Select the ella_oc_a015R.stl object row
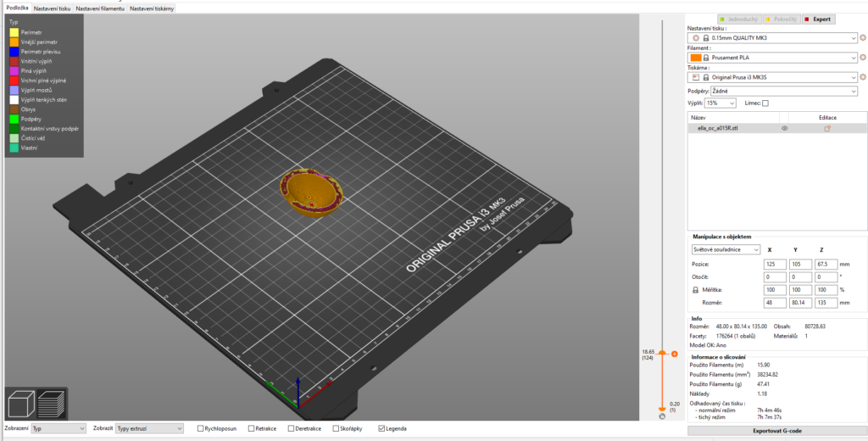Image resolution: width=868 pixels, height=441 pixels. (776, 128)
